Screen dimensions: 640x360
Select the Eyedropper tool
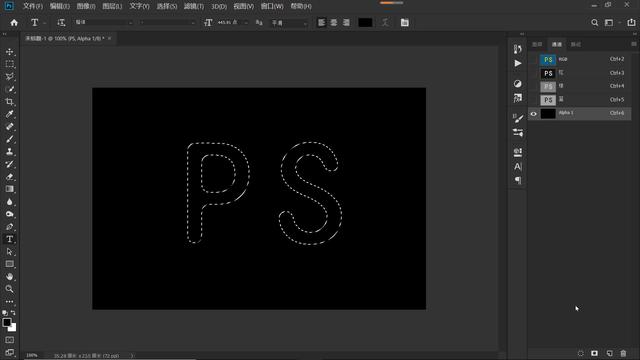tap(9, 114)
